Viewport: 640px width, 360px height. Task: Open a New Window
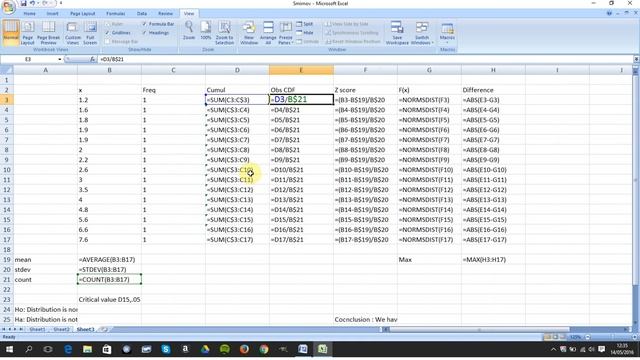249,33
